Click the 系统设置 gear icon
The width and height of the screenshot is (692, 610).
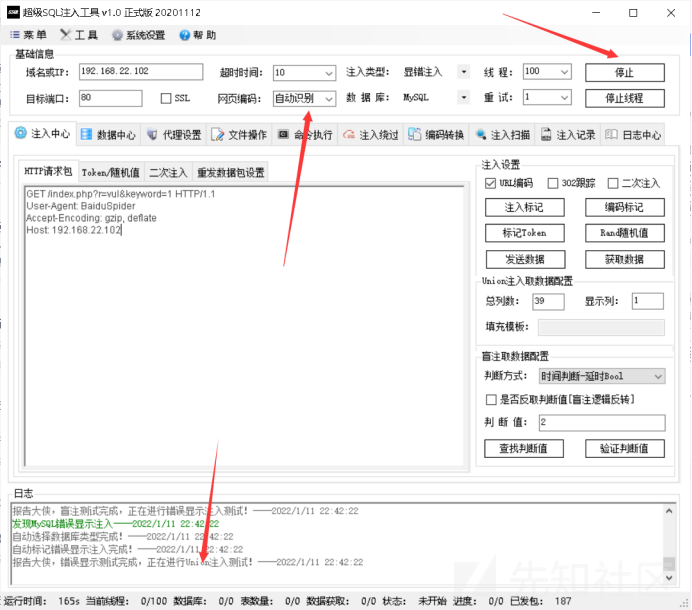117,35
